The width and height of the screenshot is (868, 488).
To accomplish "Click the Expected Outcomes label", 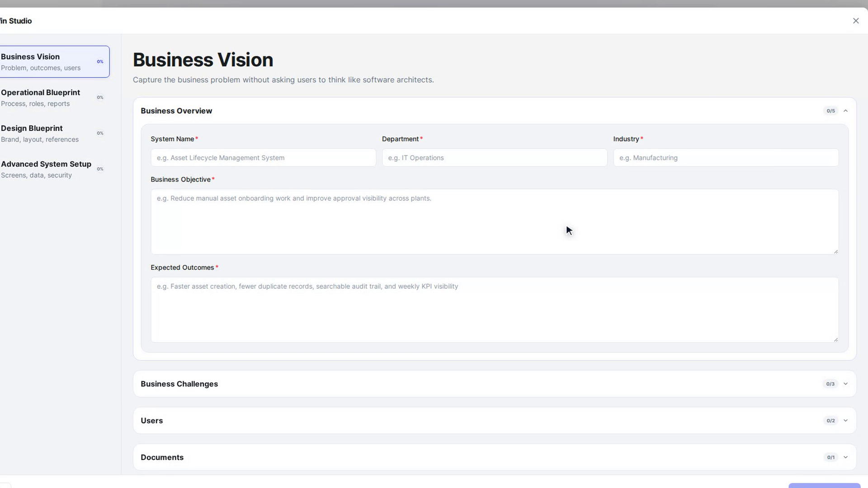I will pyautogui.click(x=182, y=267).
